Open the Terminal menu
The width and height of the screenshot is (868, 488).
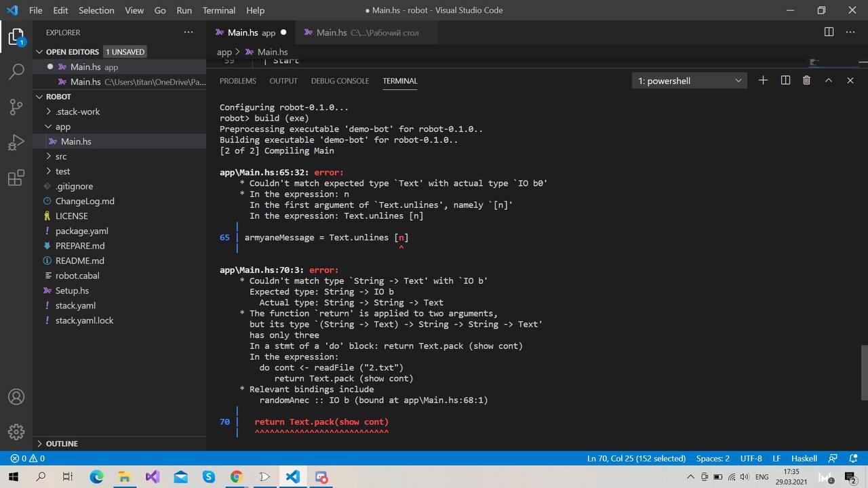[219, 10]
